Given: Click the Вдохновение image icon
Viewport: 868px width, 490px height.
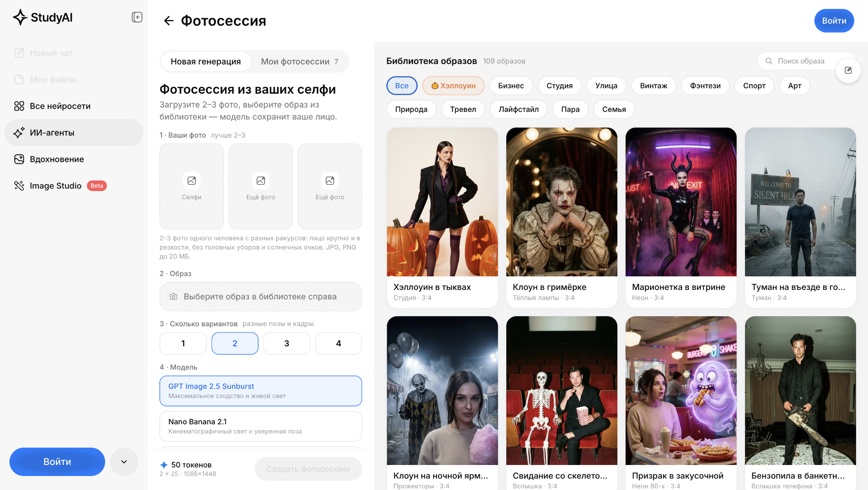Looking at the screenshot, I should (x=19, y=159).
